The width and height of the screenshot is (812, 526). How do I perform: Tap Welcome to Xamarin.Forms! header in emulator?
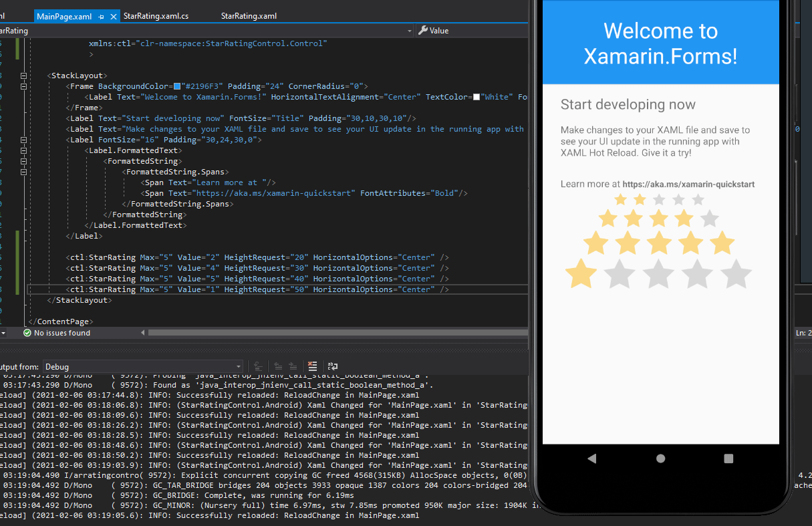tap(660, 43)
